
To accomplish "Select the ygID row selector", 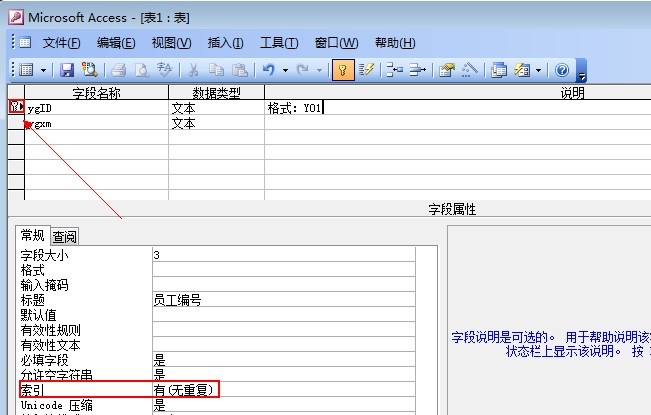I will (x=16, y=107).
